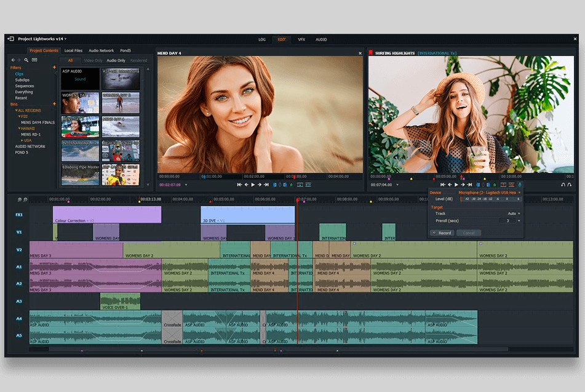Toggle the A3 audio track selector
The image size is (585, 392).
tap(19, 301)
